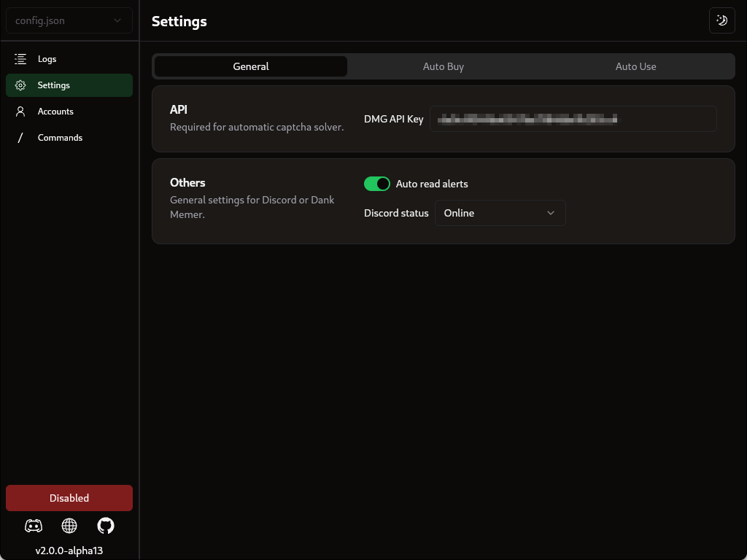Switch to the General tab
Screen dimensions: 747x560
251,66
